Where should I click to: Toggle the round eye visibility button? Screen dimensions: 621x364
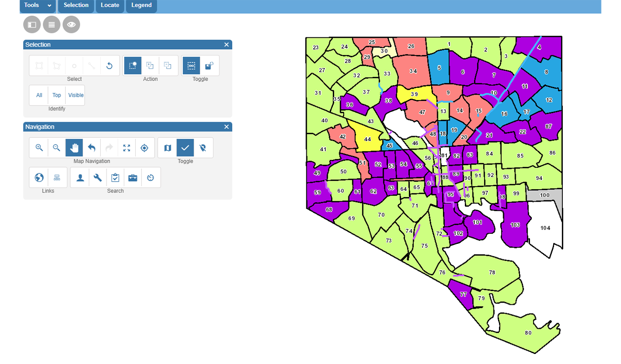coord(71,25)
